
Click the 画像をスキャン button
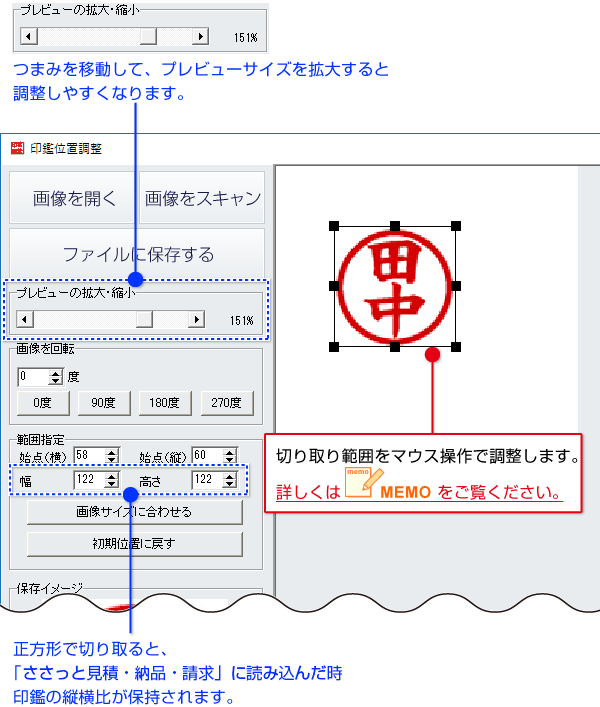pos(202,197)
